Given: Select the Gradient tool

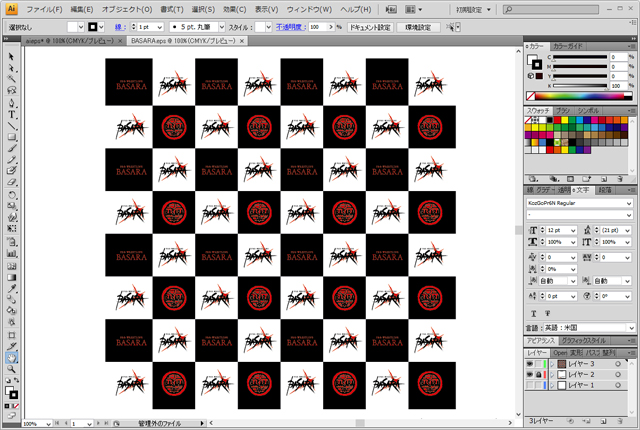Looking at the screenshot, I should (11, 277).
